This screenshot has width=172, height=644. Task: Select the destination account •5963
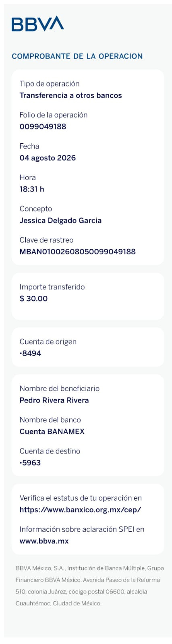pyautogui.click(x=30, y=463)
